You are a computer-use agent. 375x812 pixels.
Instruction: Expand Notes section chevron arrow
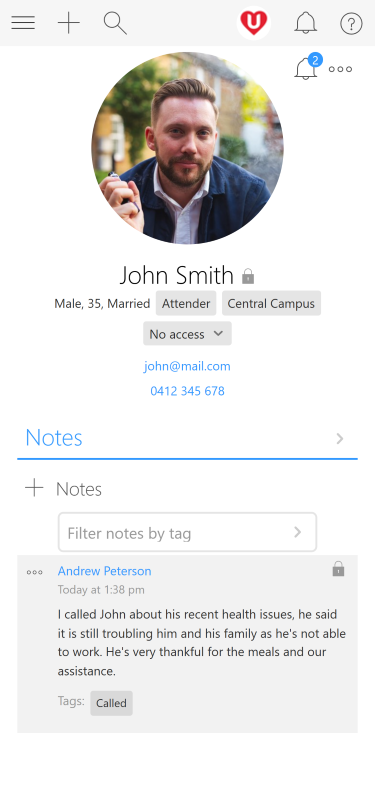pos(340,439)
